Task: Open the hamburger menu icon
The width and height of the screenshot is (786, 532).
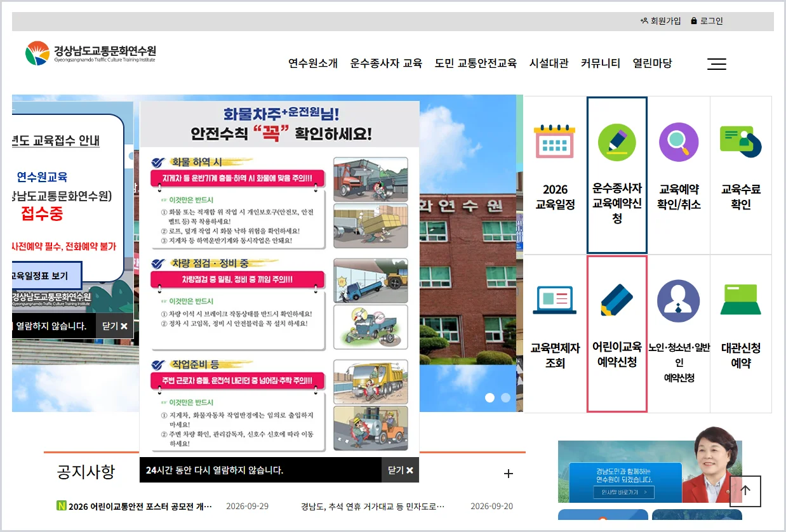Action: point(717,63)
